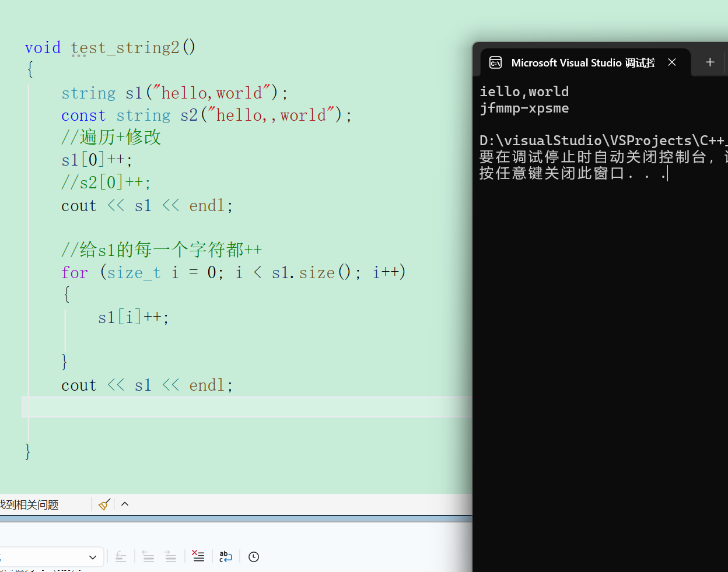Viewport: 728px width, 572px height.
Task: Click the 按任意键关闭此窗口 console line
Action: [x=573, y=173]
